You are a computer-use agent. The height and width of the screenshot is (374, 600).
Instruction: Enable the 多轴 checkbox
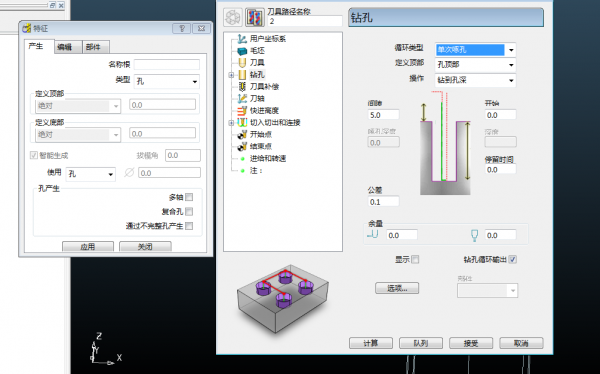pyautogui.click(x=189, y=197)
